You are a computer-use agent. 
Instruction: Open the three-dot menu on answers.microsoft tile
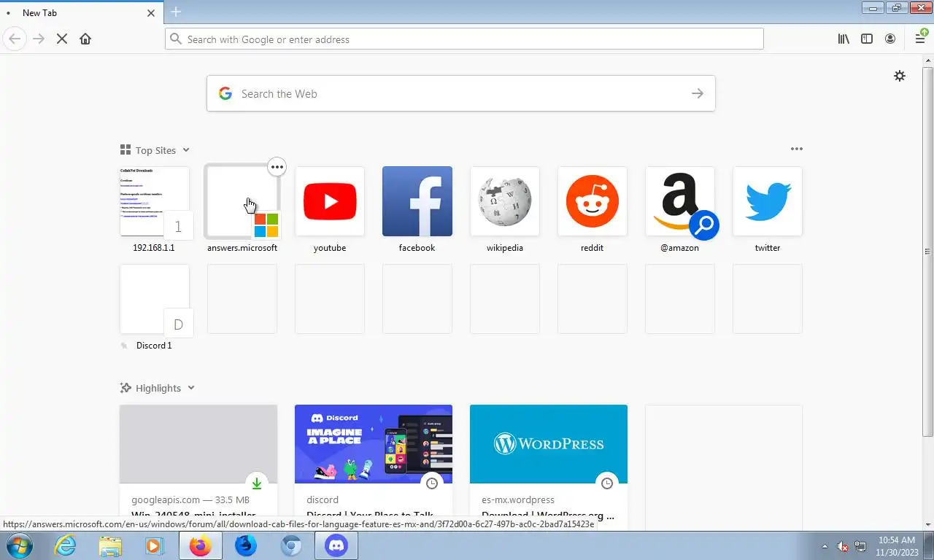point(277,167)
